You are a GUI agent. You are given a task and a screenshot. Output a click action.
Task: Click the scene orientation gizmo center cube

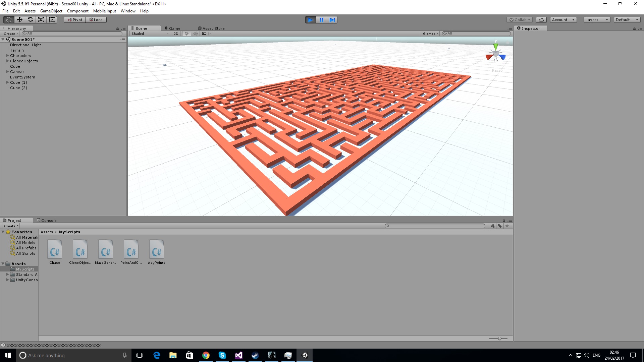pyautogui.click(x=495, y=54)
